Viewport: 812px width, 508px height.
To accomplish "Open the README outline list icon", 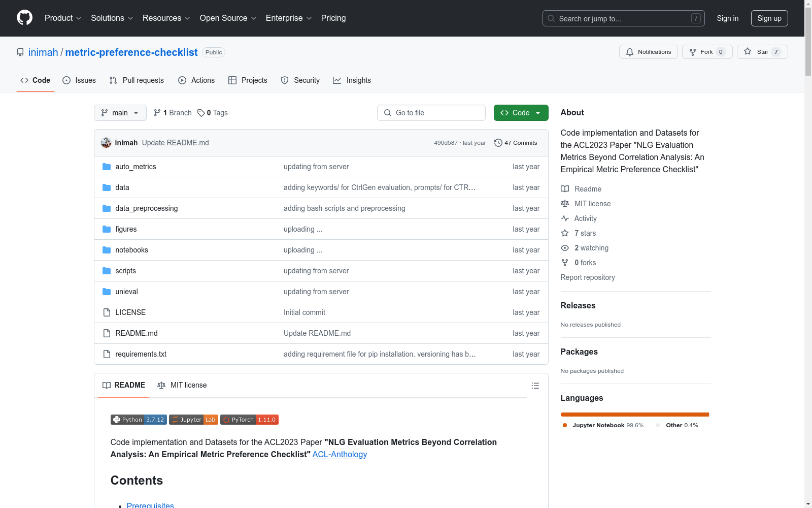I will (x=535, y=386).
